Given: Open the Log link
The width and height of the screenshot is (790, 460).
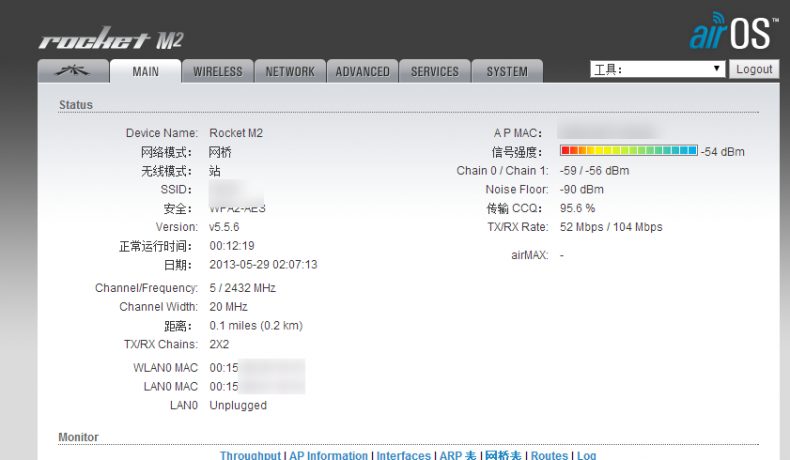Looking at the screenshot, I should click(x=586, y=455).
